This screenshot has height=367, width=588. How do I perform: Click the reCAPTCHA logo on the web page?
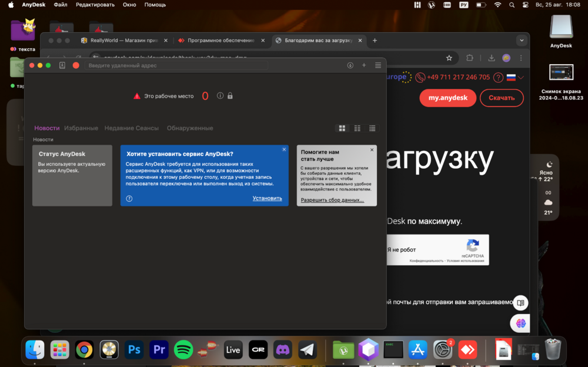pos(473,246)
